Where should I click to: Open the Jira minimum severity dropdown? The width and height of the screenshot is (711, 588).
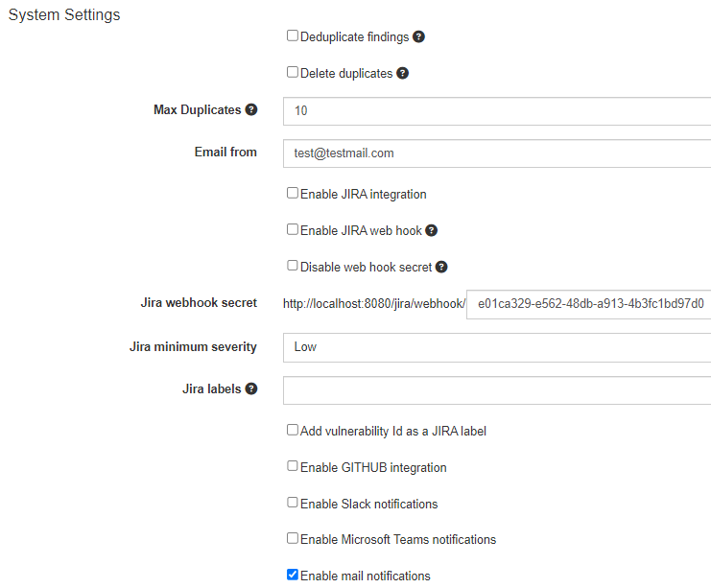497,347
